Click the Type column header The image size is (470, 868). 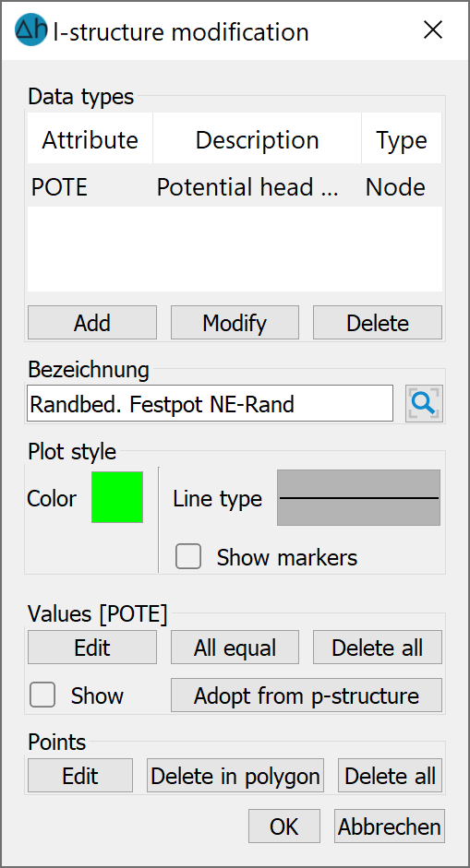(402, 140)
